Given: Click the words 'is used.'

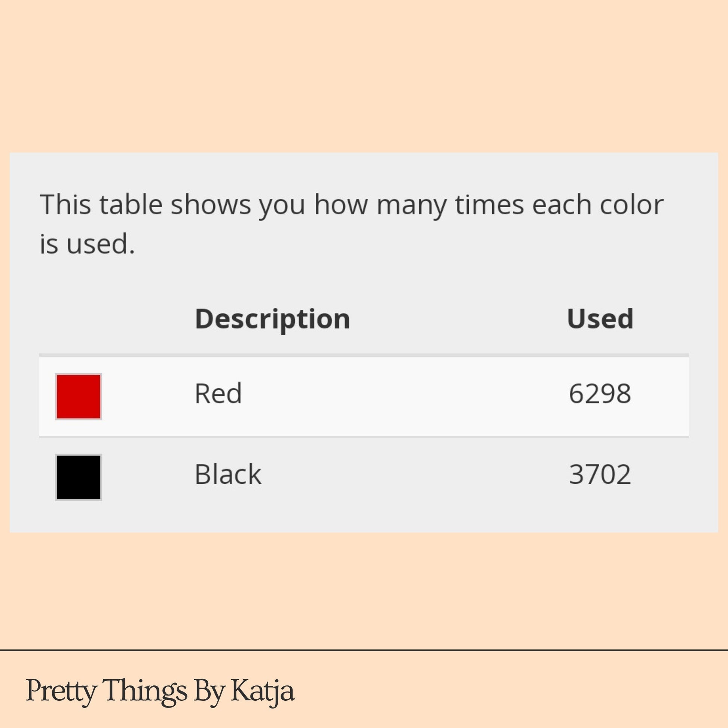Looking at the screenshot, I should coord(87,244).
